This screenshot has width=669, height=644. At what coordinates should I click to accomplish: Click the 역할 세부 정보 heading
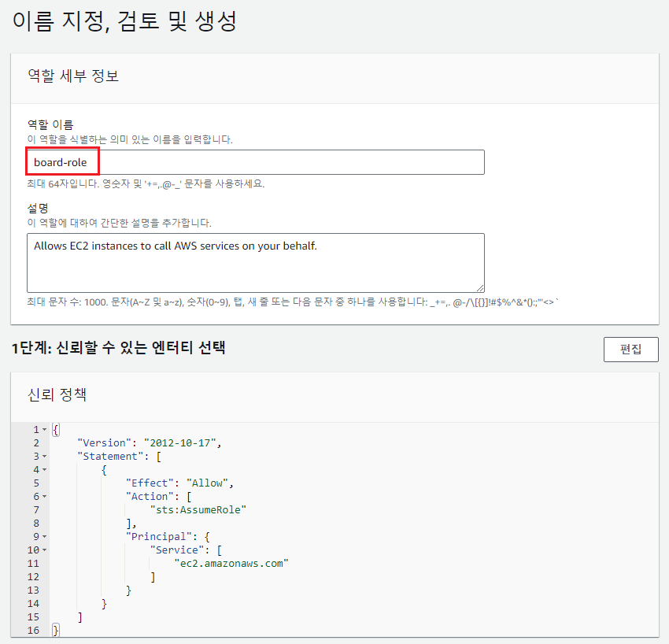[x=73, y=76]
